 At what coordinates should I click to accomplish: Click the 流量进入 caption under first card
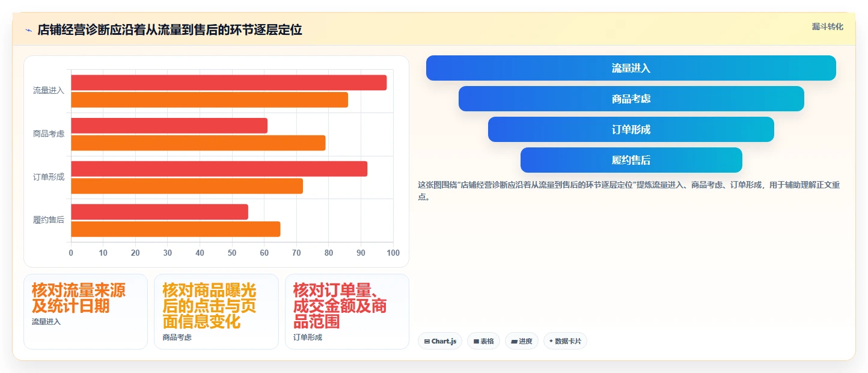46,322
